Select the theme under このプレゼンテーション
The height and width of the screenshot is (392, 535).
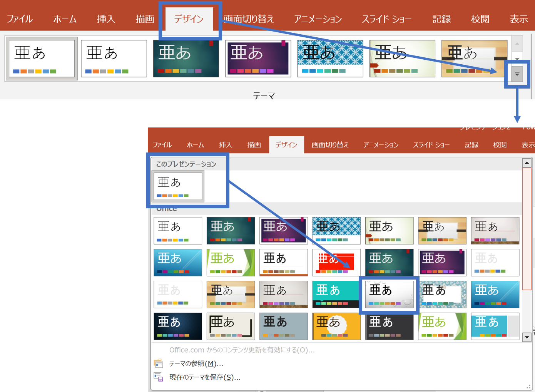coord(178,186)
